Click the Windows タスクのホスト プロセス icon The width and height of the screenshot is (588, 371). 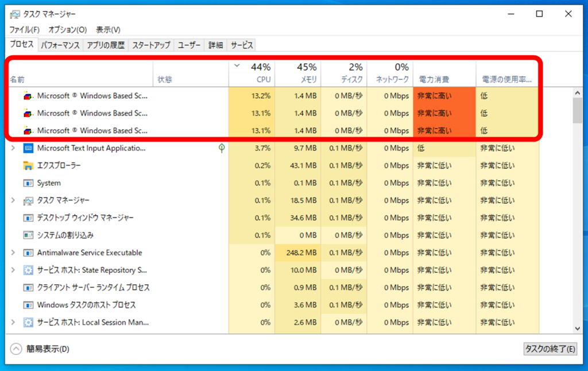point(28,305)
